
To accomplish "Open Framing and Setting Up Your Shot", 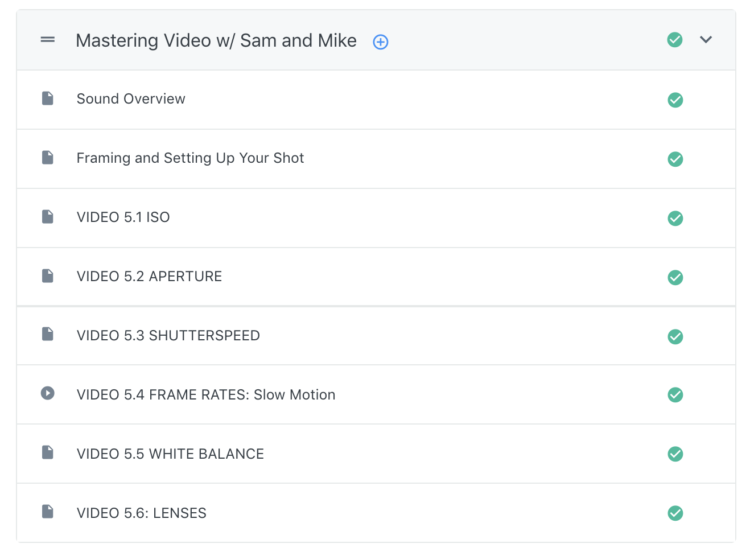I will (x=190, y=158).
